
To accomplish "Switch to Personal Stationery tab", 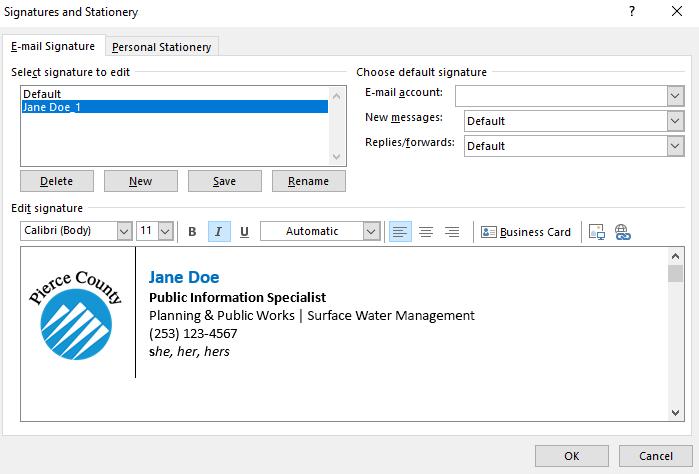I will pyautogui.click(x=161, y=47).
